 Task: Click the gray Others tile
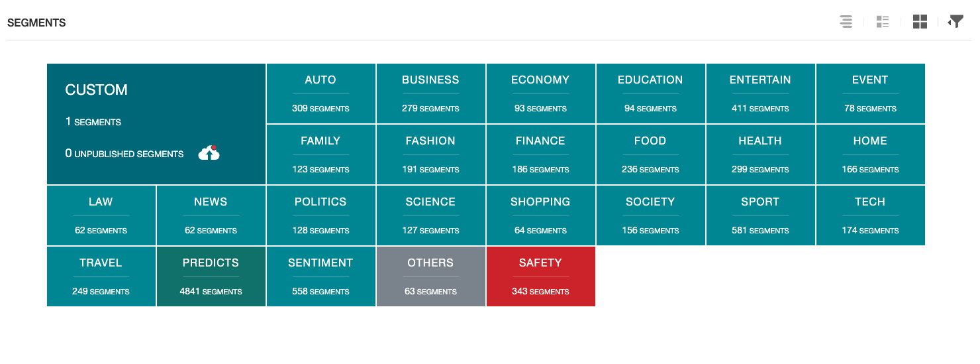pos(430,276)
